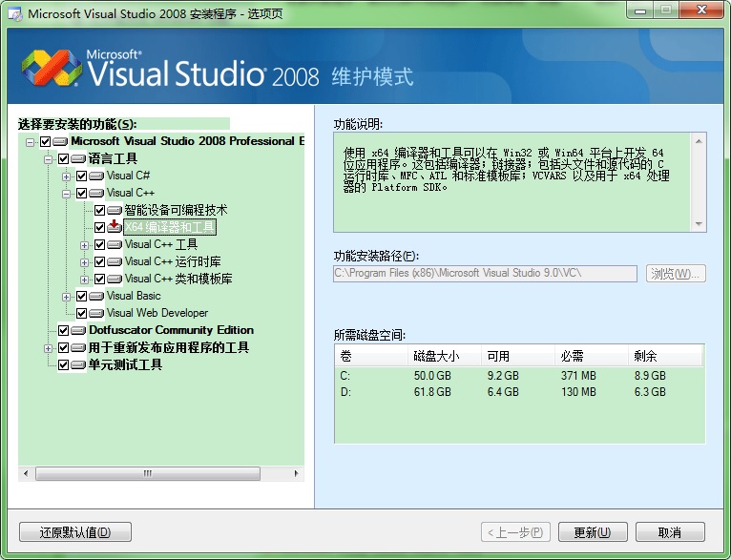Expand the Visual C++ 工具 node
731x560 pixels.
click(x=84, y=245)
